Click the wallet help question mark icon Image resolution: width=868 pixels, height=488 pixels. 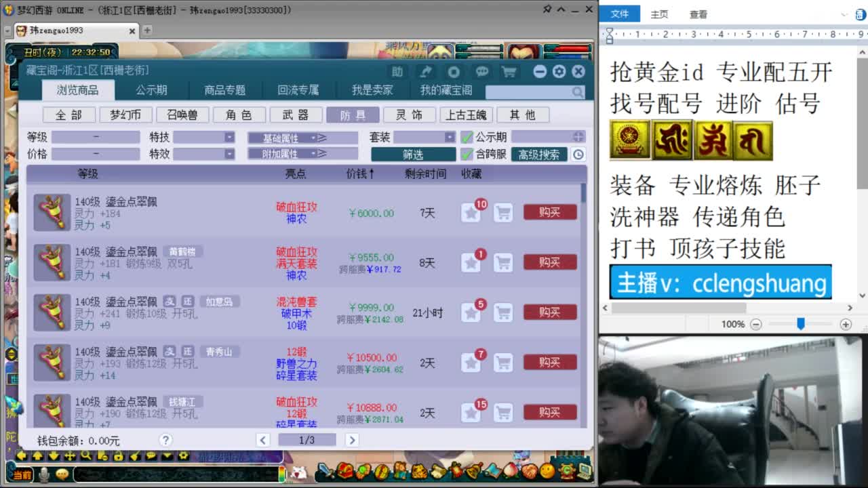tap(165, 441)
